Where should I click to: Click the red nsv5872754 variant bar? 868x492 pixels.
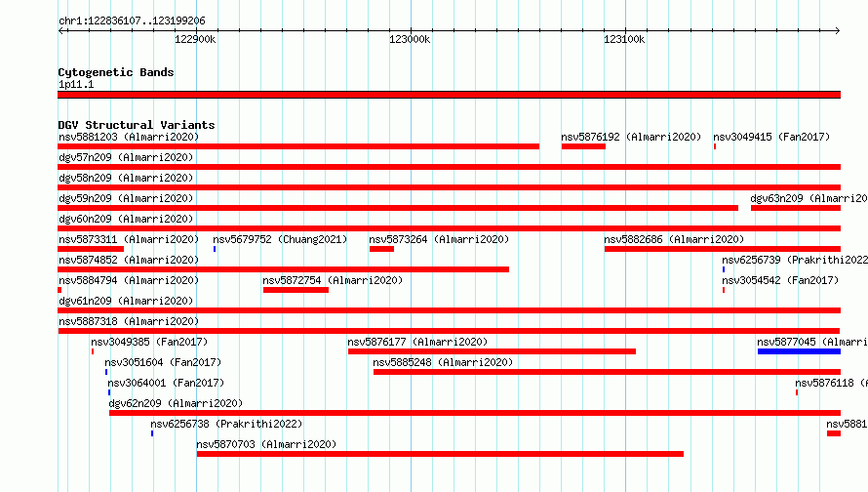tap(296, 290)
